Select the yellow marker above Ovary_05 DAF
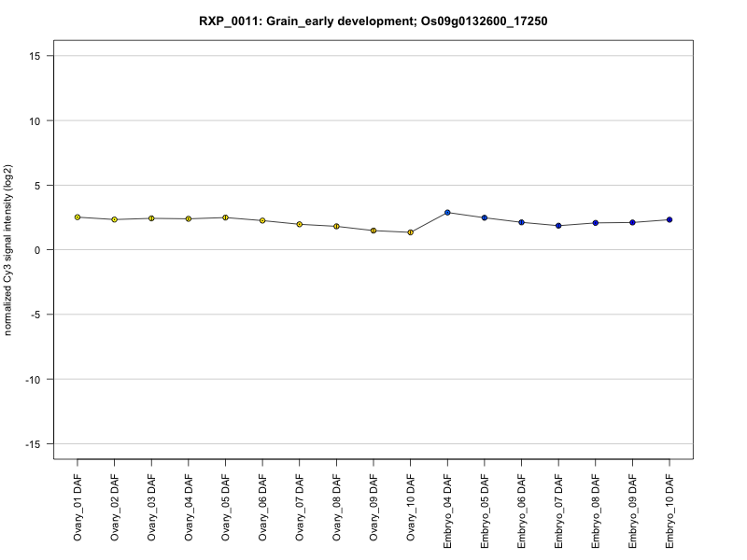 coord(225,217)
